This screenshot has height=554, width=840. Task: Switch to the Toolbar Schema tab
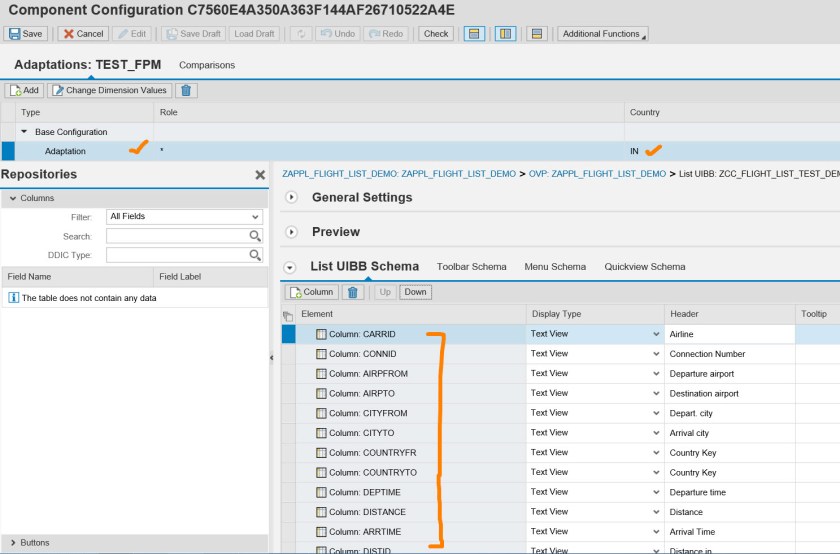click(471, 267)
